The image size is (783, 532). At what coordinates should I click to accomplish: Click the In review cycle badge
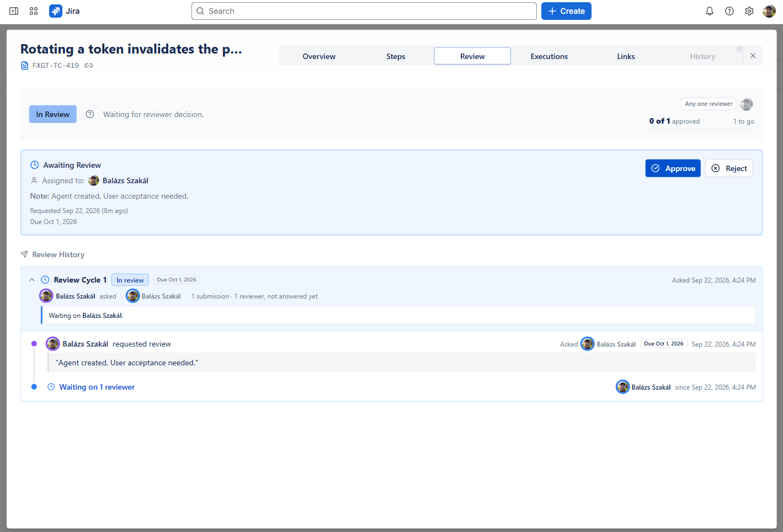pyautogui.click(x=130, y=280)
